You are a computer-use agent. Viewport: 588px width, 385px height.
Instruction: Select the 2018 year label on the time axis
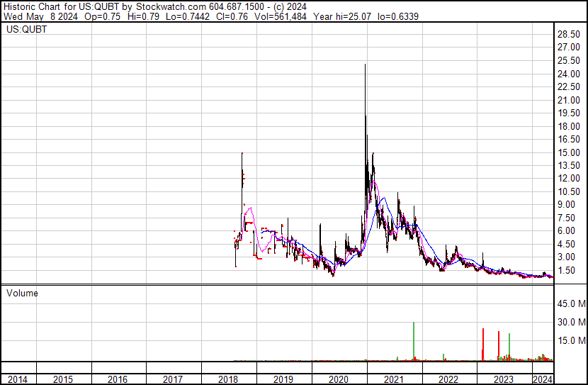[228, 379]
